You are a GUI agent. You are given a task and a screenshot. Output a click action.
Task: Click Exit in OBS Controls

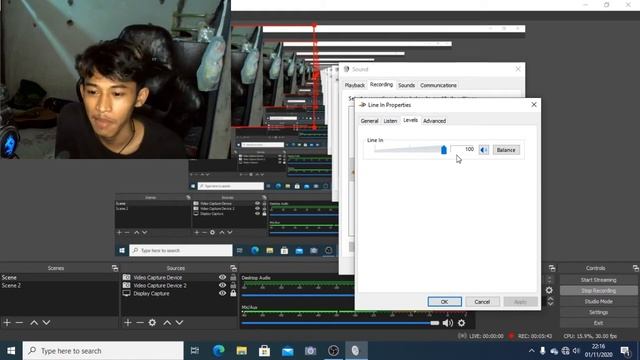[598, 323]
